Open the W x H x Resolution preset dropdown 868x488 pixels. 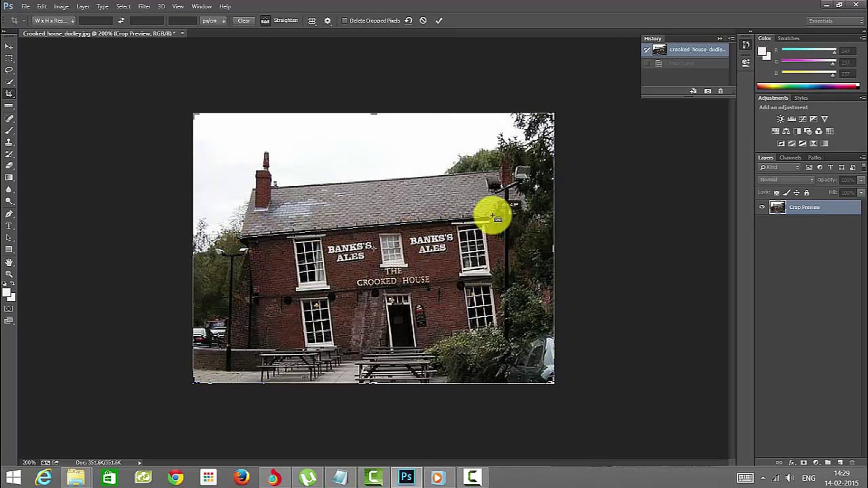[x=54, y=21]
